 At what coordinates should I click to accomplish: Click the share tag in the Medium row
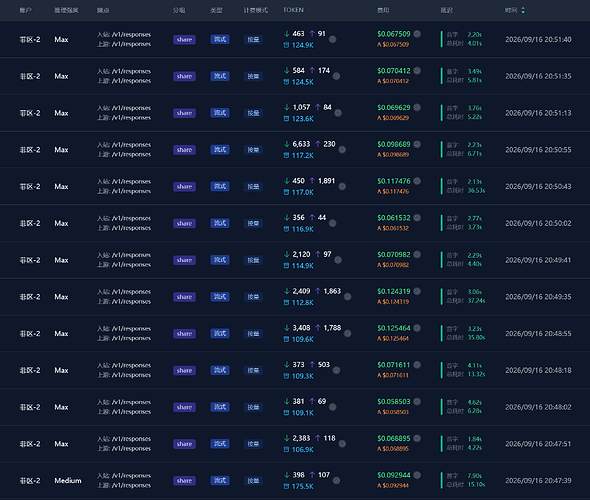click(184, 481)
